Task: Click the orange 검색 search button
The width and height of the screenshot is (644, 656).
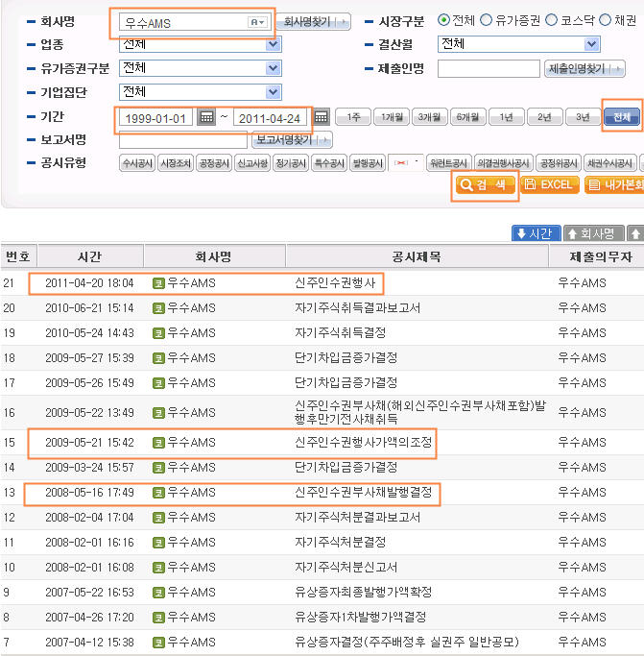Action: pyautogui.click(x=485, y=185)
